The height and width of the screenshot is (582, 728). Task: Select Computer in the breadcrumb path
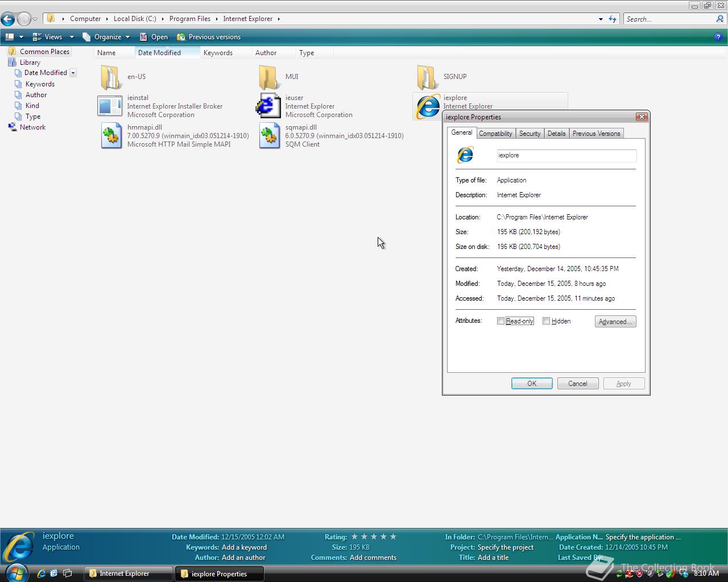(x=85, y=19)
